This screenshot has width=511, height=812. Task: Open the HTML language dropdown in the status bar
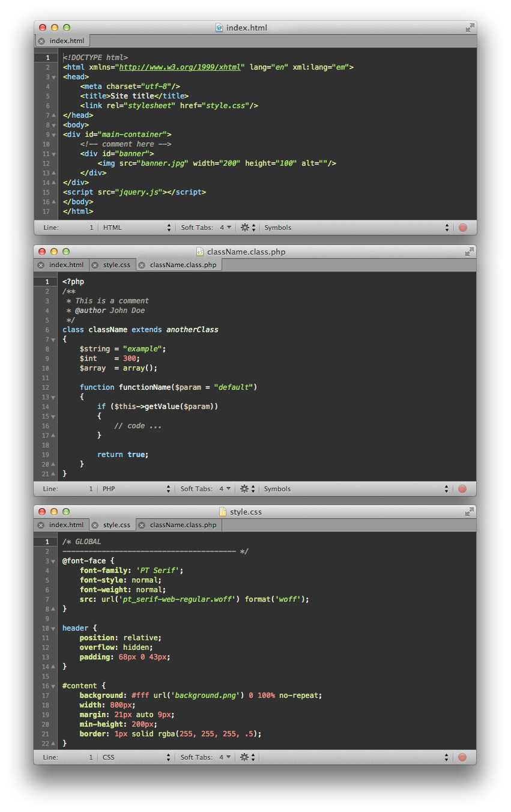137,228
